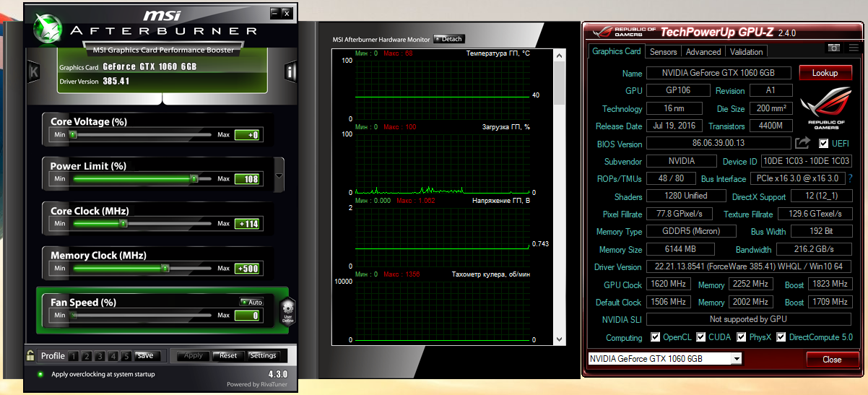
Task: Click the GPU Clock 1620 MHz field
Action: [x=669, y=285]
